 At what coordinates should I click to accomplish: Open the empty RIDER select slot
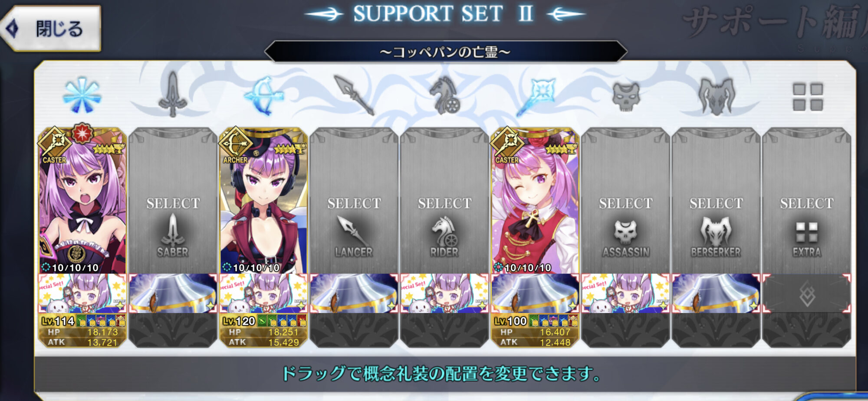click(x=444, y=201)
